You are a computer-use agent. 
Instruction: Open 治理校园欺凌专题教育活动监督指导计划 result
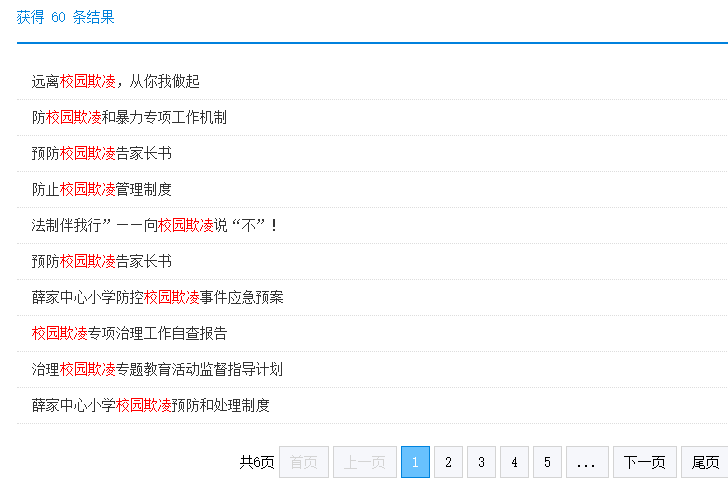[157, 369]
